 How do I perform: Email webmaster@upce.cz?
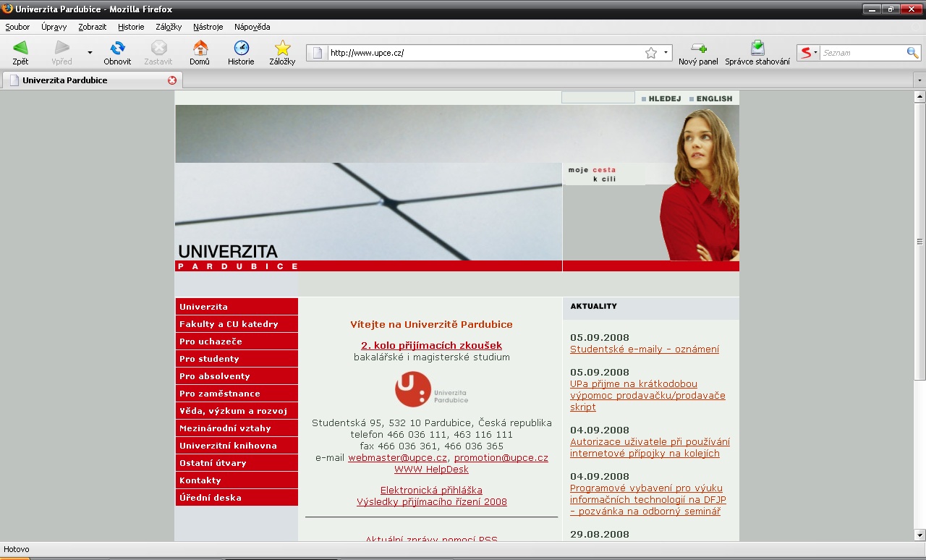[x=397, y=458]
